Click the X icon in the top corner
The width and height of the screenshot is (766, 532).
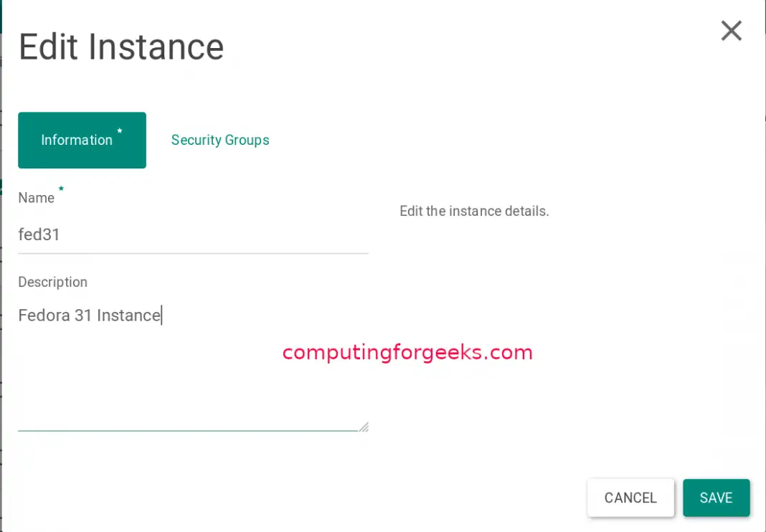point(731,31)
